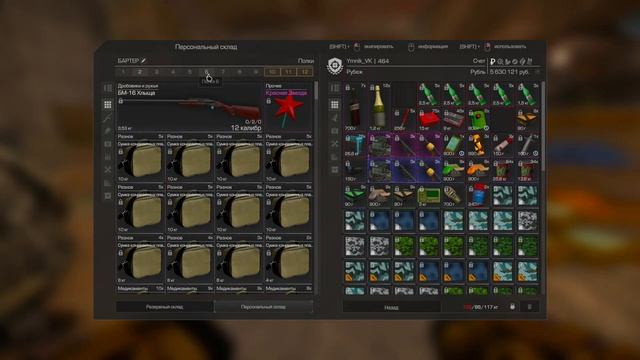Filter storage by tools crossed-wrench icon
This screenshot has height=360, width=640.
108,169
